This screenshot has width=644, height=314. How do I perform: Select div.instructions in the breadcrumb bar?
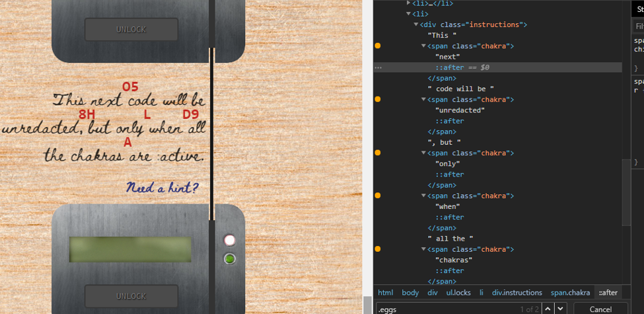(x=517, y=292)
